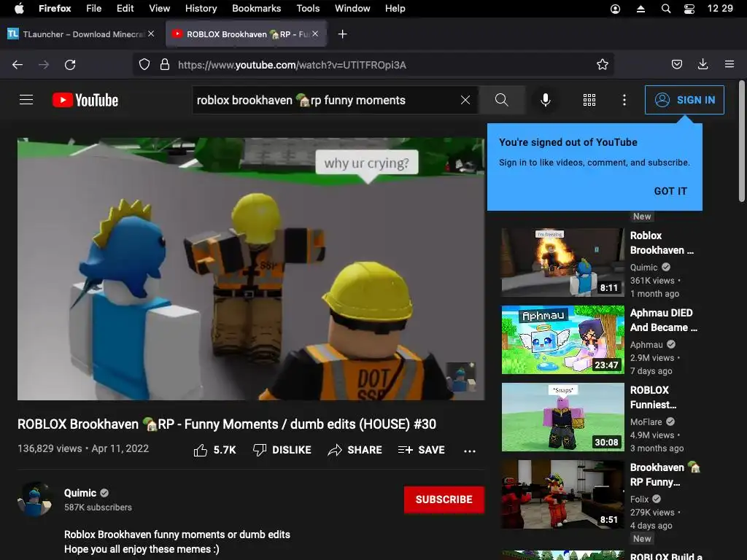
Task: Click the Aphmau channel name
Action: pyautogui.click(x=646, y=345)
